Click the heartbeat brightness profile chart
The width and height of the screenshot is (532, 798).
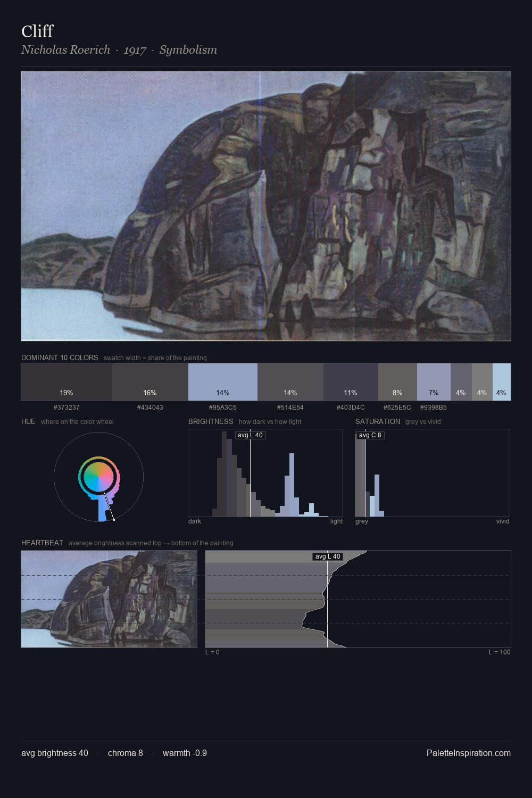click(358, 599)
